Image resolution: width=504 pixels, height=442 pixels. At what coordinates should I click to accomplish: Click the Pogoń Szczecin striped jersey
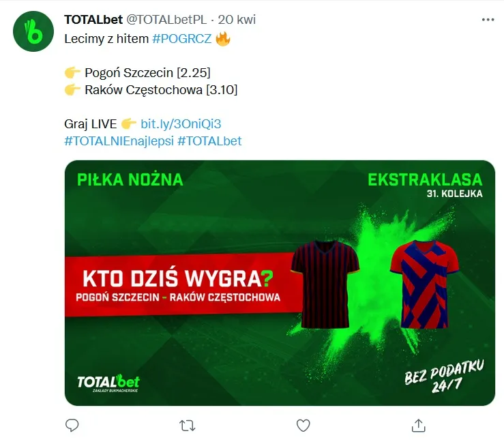(x=325, y=284)
